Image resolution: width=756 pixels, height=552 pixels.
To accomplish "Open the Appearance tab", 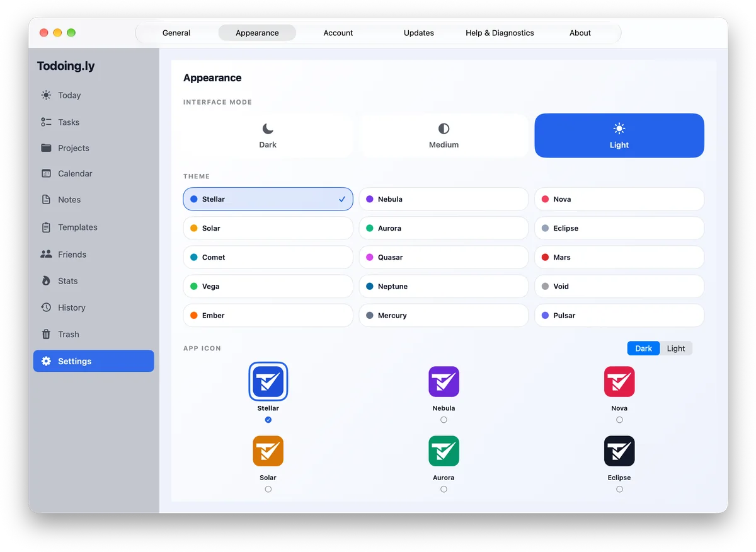I will point(257,33).
